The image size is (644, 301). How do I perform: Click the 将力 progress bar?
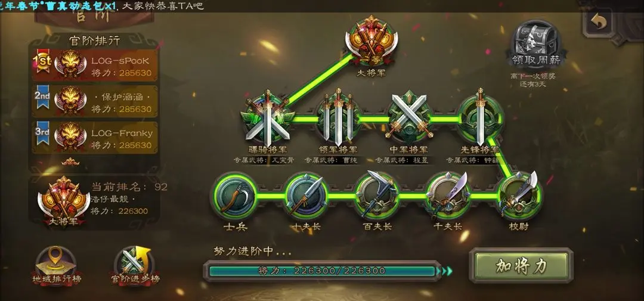(x=323, y=271)
